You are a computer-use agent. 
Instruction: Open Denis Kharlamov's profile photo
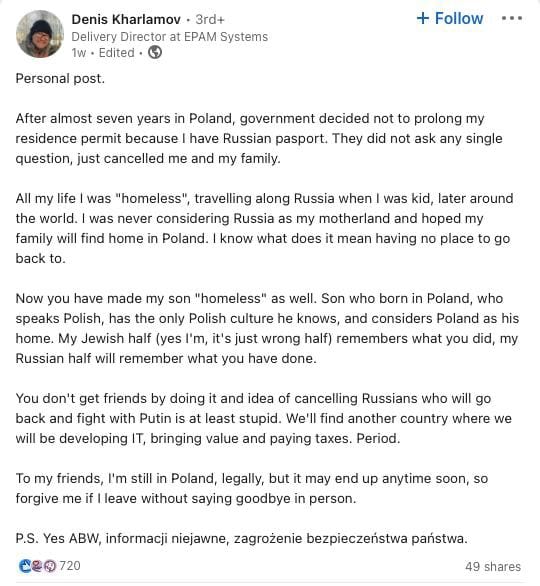[x=40, y=34]
